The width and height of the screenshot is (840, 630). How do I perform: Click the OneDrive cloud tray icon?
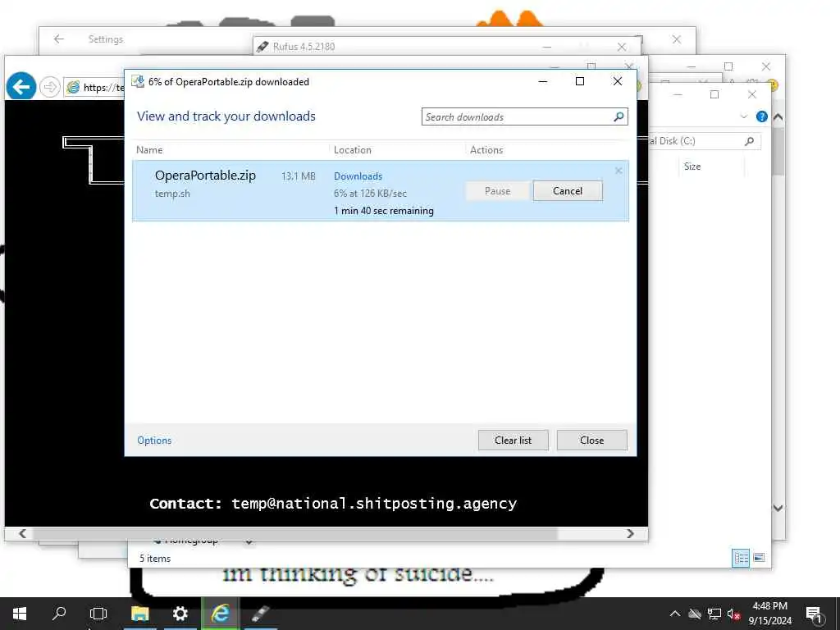695,614
